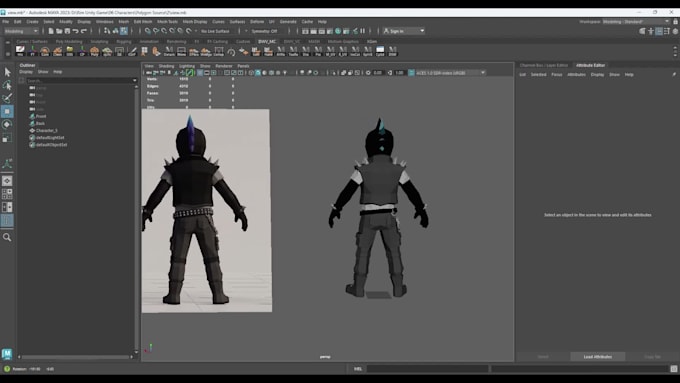Open the Outliner Display menu
The height and width of the screenshot is (383, 680).
26,72
